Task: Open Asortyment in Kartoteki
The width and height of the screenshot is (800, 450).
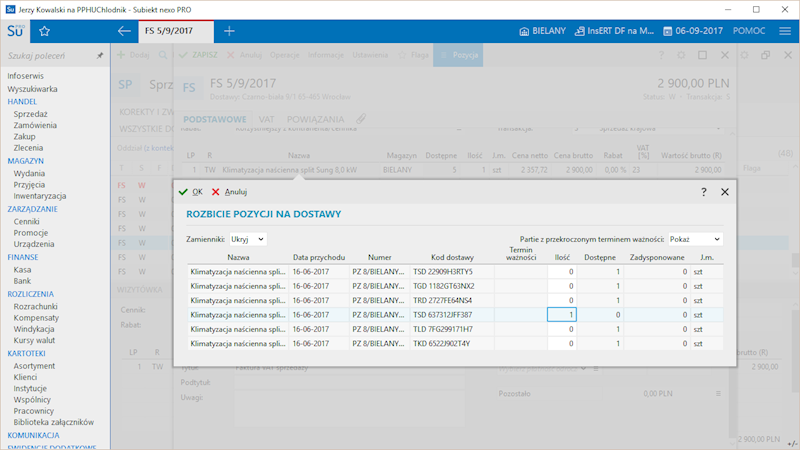Action: point(34,366)
